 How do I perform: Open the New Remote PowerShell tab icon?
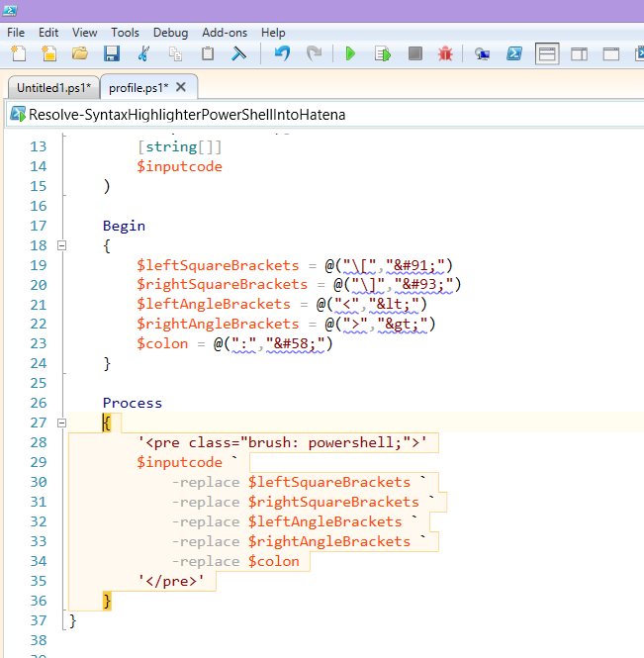482,53
